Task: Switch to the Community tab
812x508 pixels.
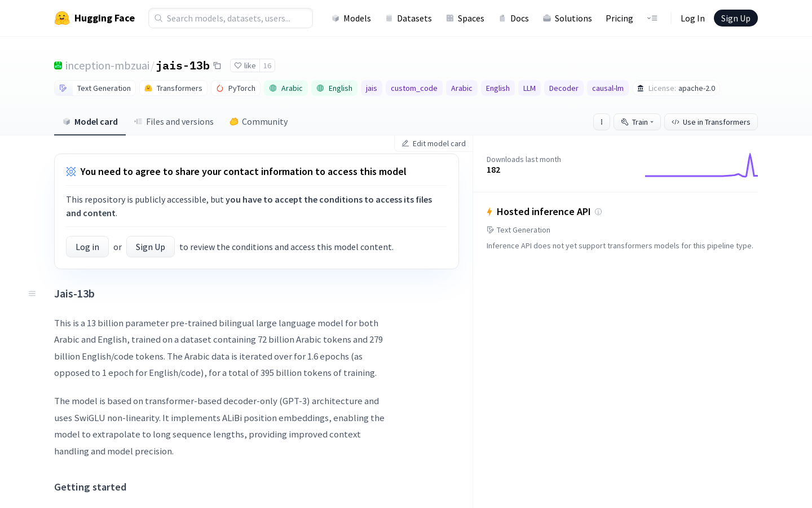Action: click(x=259, y=122)
